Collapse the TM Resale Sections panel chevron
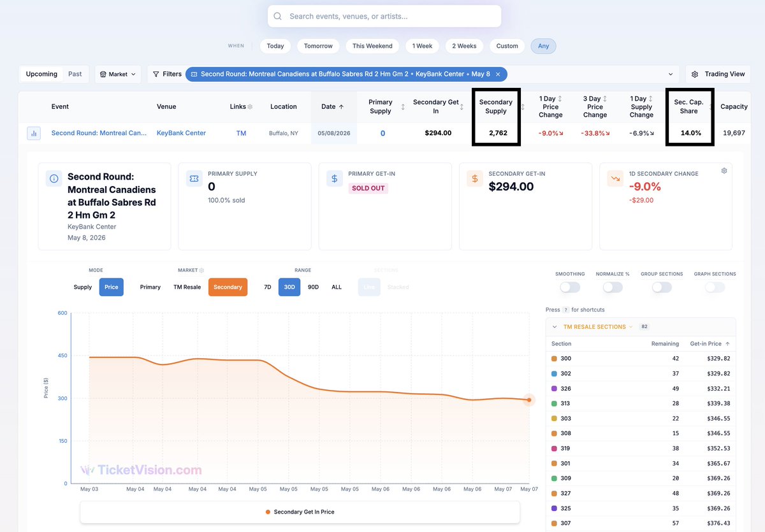Image resolution: width=765 pixels, height=532 pixels. (555, 327)
